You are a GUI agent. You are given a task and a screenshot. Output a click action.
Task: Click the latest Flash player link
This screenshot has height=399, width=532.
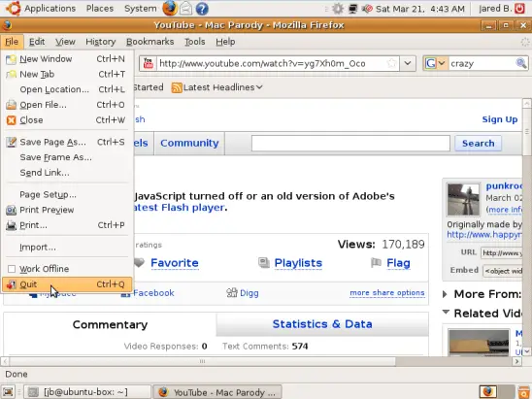pyautogui.click(x=180, y=208)
